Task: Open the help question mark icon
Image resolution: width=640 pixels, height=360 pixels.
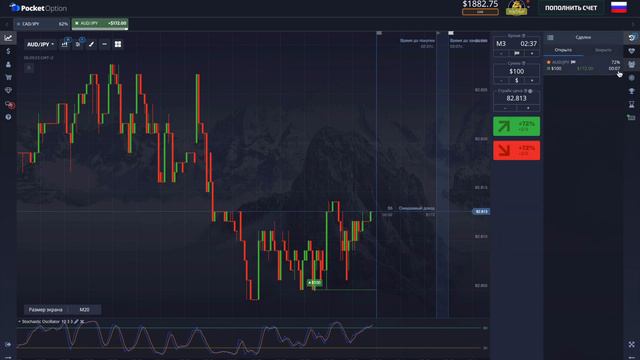Action: click(8, 117)
